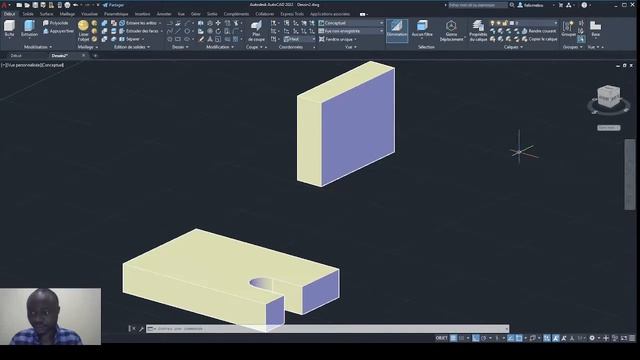Click the Save icon in quick access toolbar
The image size is (640, 360).
pyautogui.click(x=35, y=5)
